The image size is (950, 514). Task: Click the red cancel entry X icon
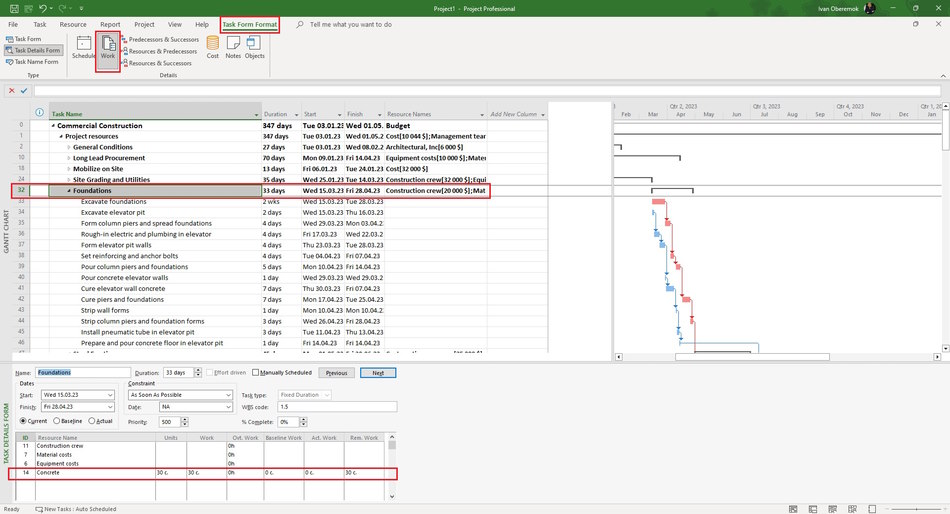(12, 90)
